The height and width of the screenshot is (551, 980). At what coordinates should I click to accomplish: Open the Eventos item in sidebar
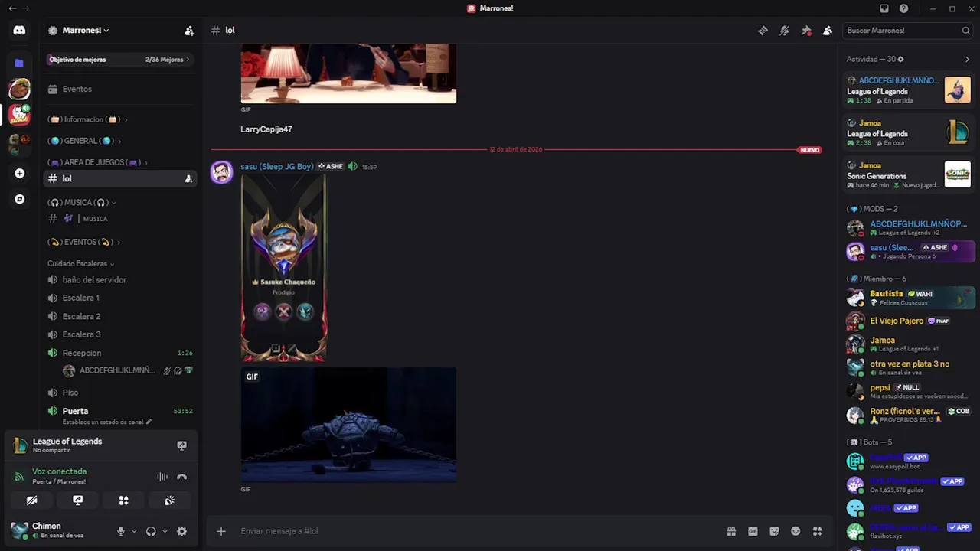tap(119, 89)
